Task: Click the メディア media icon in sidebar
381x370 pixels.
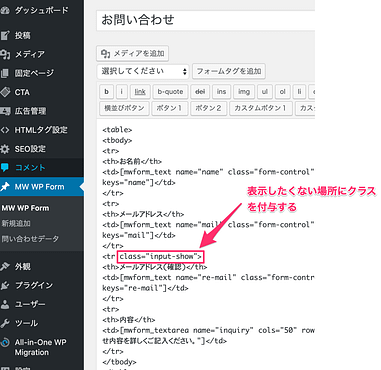Action: pyautogui.click(x=5, y=54)
